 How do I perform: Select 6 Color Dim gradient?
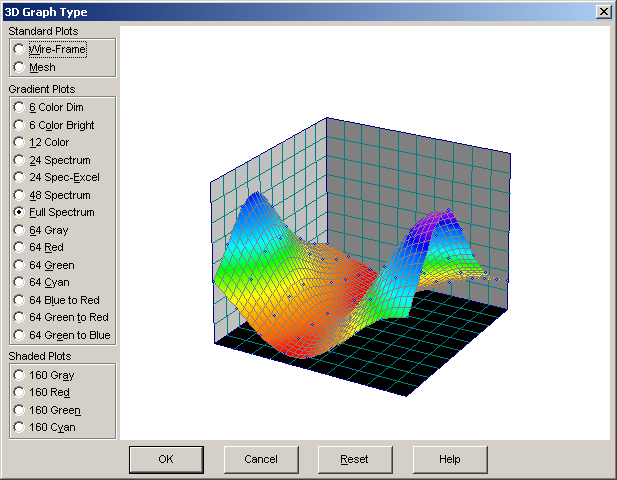[48, 107]
